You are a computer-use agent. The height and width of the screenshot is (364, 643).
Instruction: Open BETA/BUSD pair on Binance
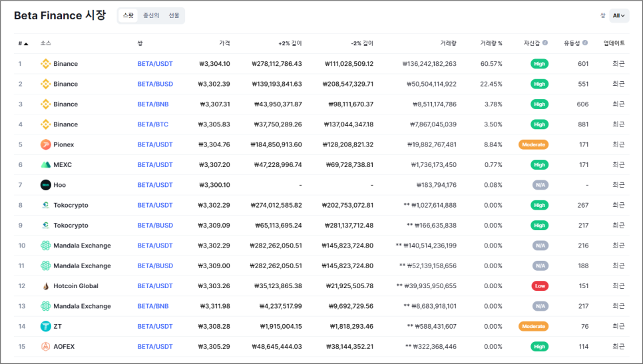[155, 84]
